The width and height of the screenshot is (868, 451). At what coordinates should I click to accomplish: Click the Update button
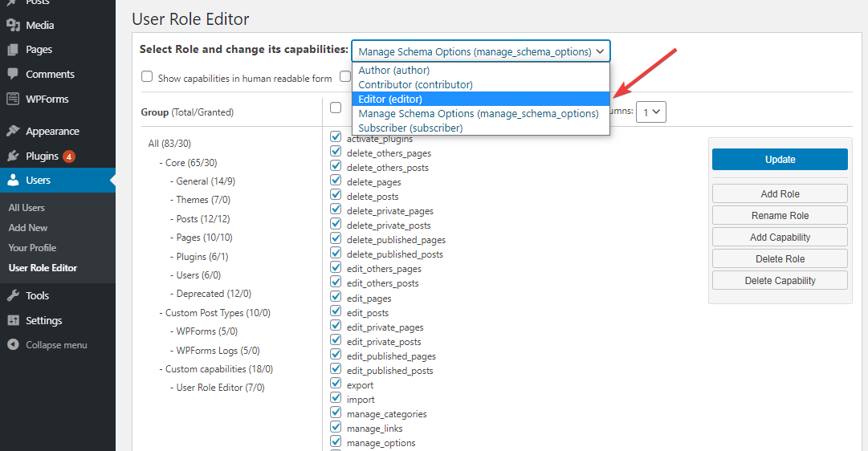point(780,160)
